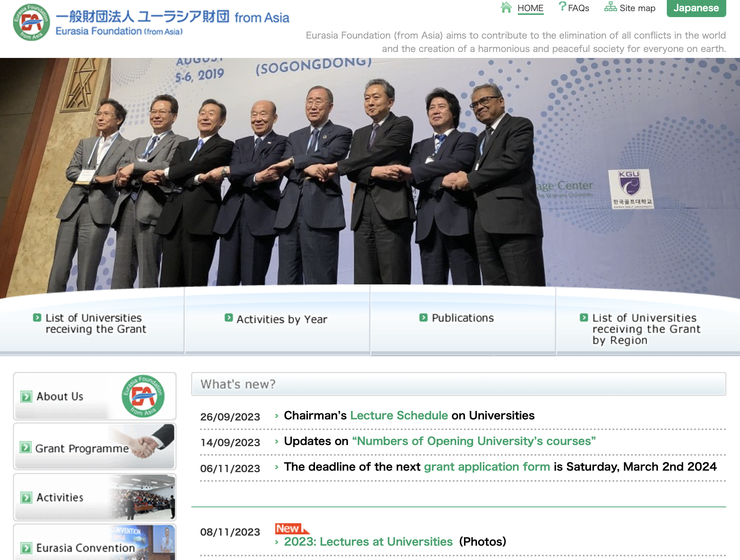Click the question mark icon beside FAQs
The image size is (740, 560).
coord(562,7)
